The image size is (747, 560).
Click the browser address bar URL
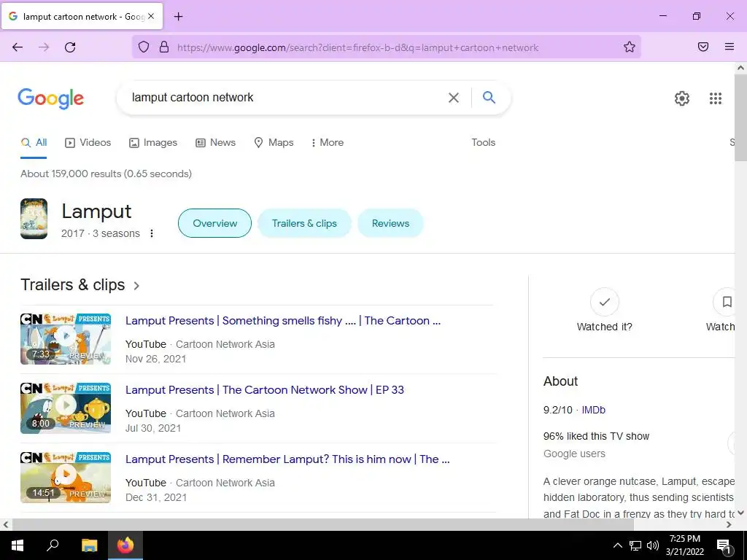pos(357,47)
